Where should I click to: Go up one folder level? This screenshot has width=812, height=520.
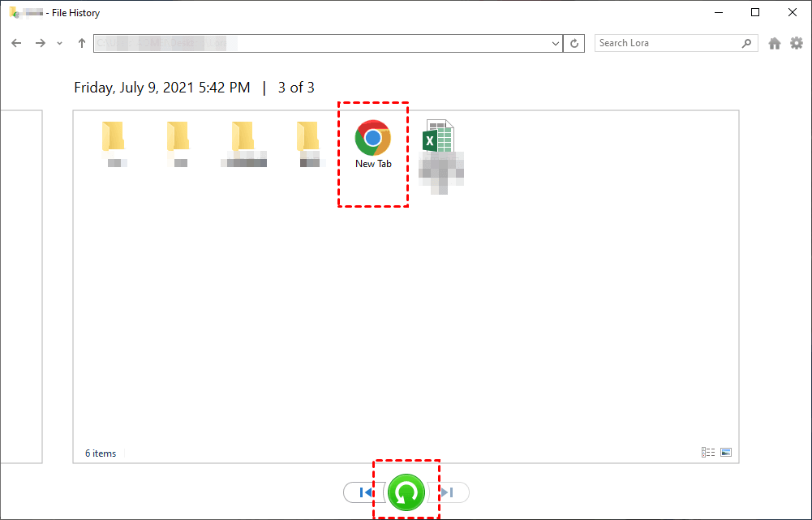[81, 43]
